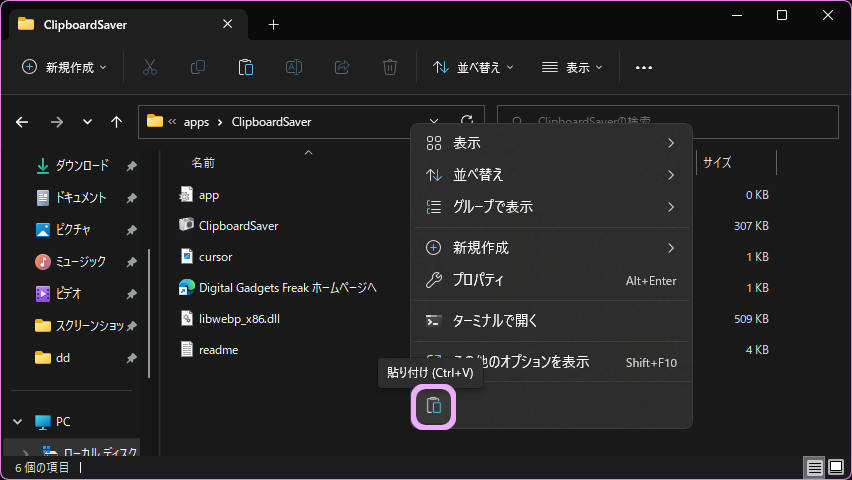Go forward with the right arrow

click(57, 122)
